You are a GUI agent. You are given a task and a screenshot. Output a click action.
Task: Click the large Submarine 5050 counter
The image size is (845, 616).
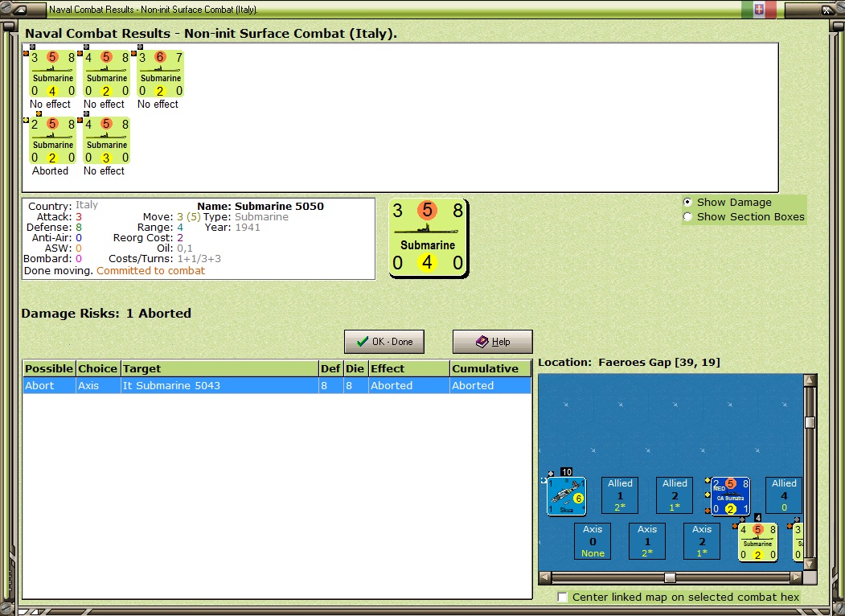(429, 238)
